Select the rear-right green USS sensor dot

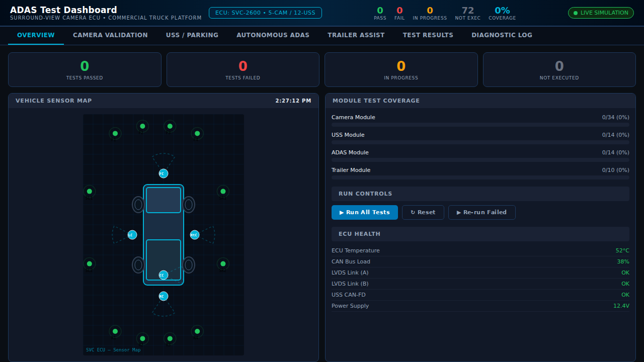pyautogui.click(x=197, y=331)
